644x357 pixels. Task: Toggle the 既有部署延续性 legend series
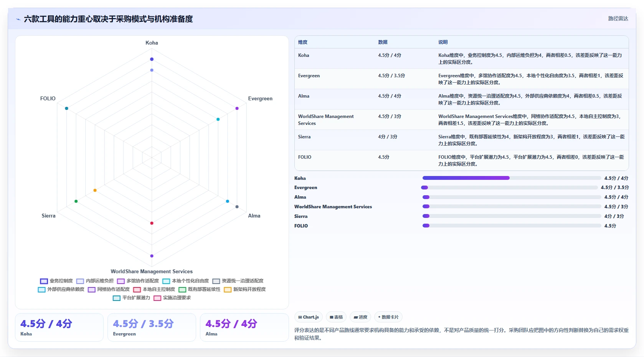click(x=199, y=289)
